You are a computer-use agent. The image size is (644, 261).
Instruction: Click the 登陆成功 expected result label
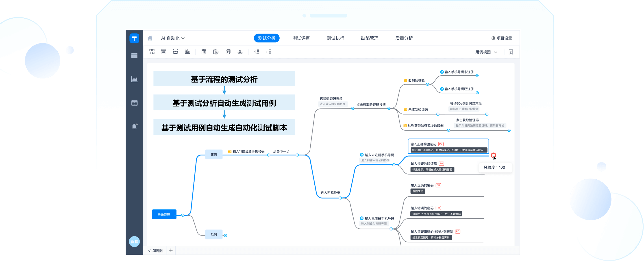pyautogui.click(x=418, y=191)
